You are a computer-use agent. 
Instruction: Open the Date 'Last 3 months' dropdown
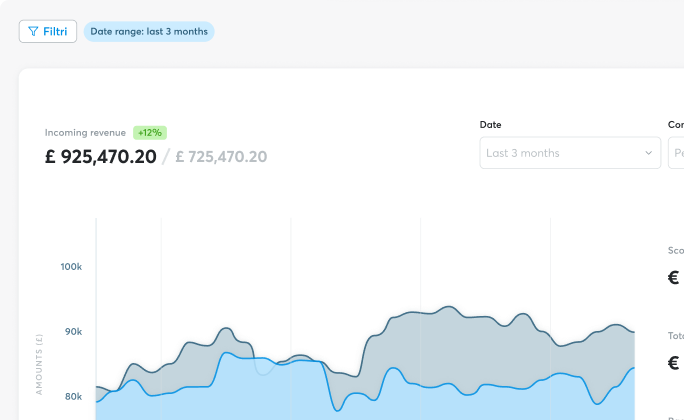click(x=570, y=153)
